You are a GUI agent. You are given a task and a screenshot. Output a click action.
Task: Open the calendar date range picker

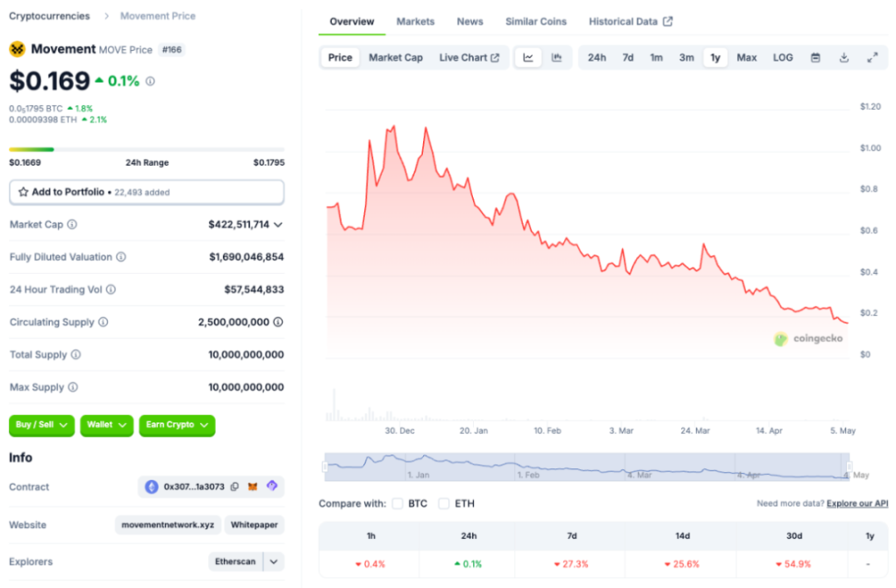pos(815,57)
